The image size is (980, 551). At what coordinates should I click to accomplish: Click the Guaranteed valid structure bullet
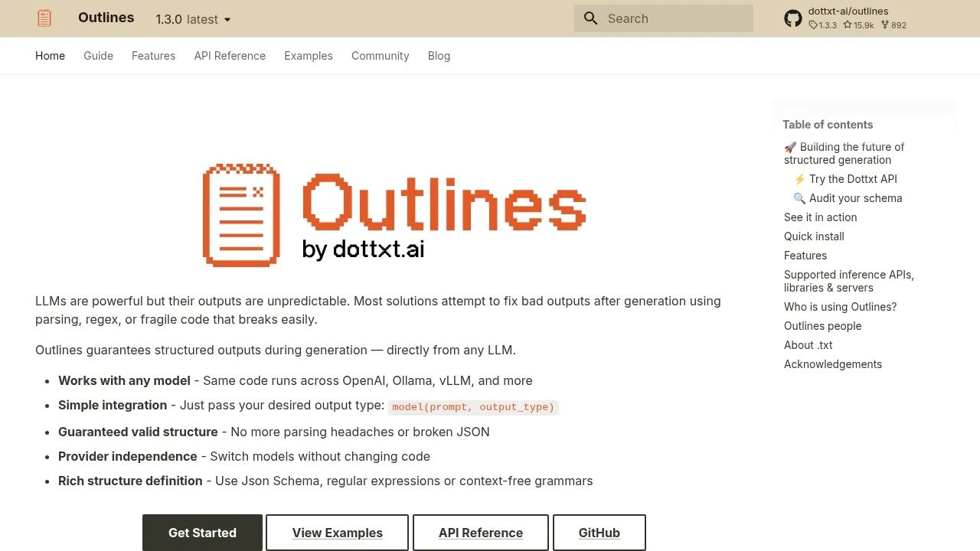(x=274, y=432)
